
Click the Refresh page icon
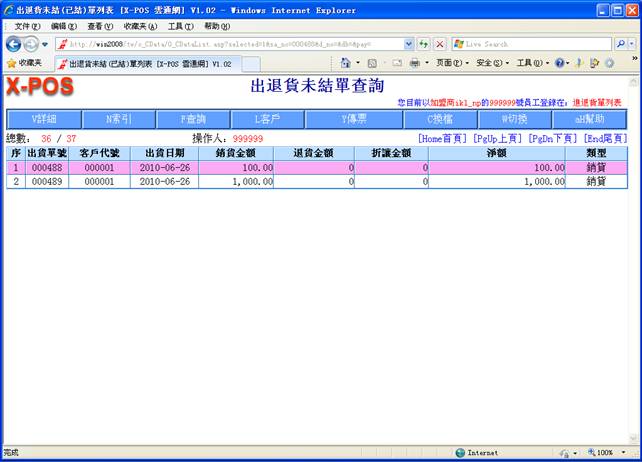click(x=424, y=44)
